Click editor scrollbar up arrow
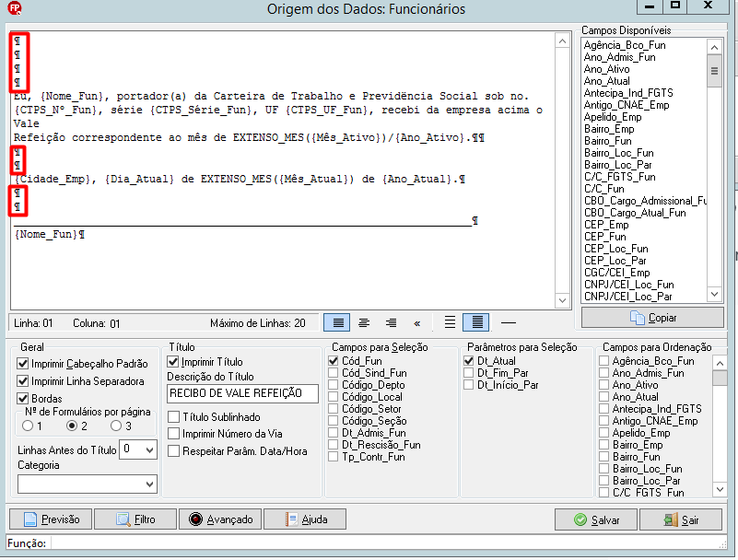The width and height of the screenshot is (738, 560). (562, 41)
